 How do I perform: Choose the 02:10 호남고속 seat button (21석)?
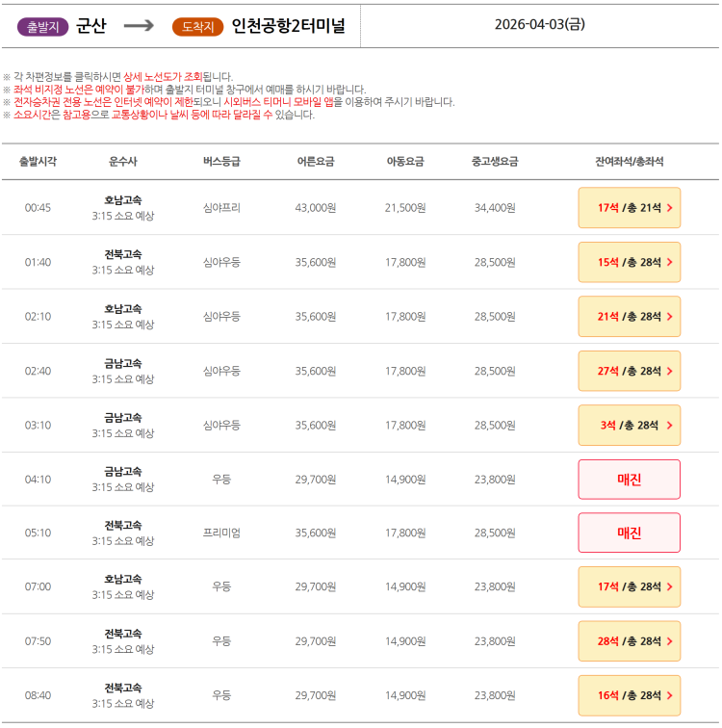(629, 316)
